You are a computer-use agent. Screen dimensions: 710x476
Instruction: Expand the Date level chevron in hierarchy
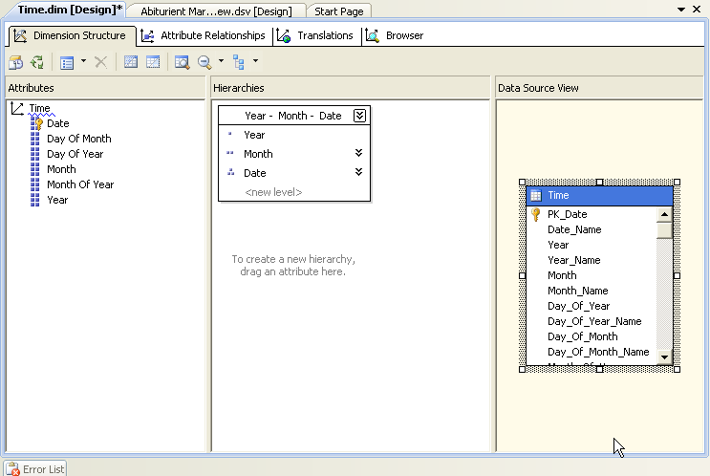tap(358, 172)
